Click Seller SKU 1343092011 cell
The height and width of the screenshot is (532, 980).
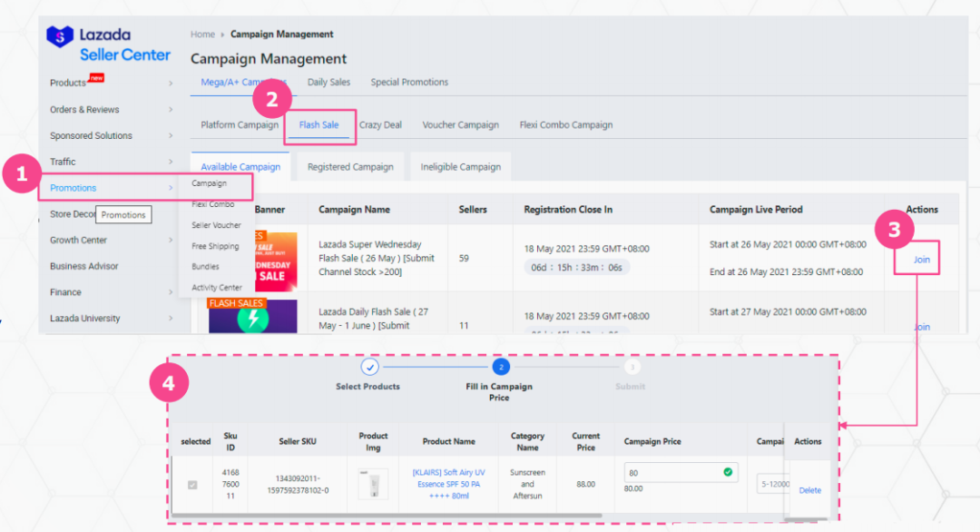click(x=298, y=485)
